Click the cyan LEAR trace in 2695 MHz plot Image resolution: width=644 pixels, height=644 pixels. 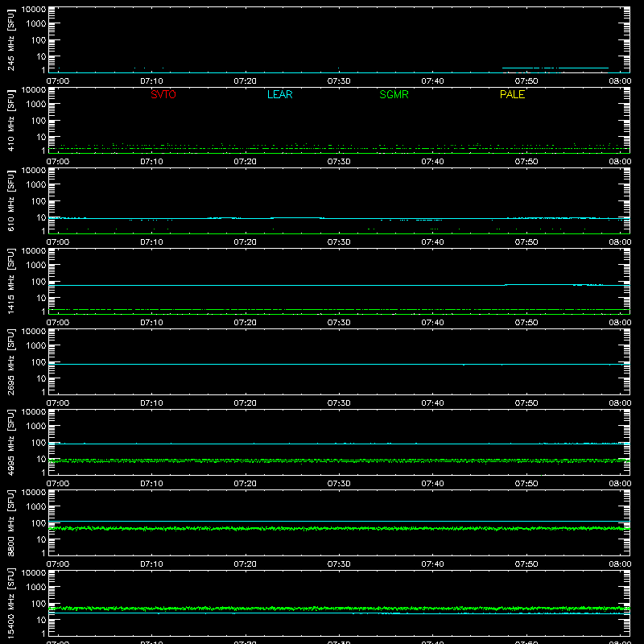(x=339, y=365)
